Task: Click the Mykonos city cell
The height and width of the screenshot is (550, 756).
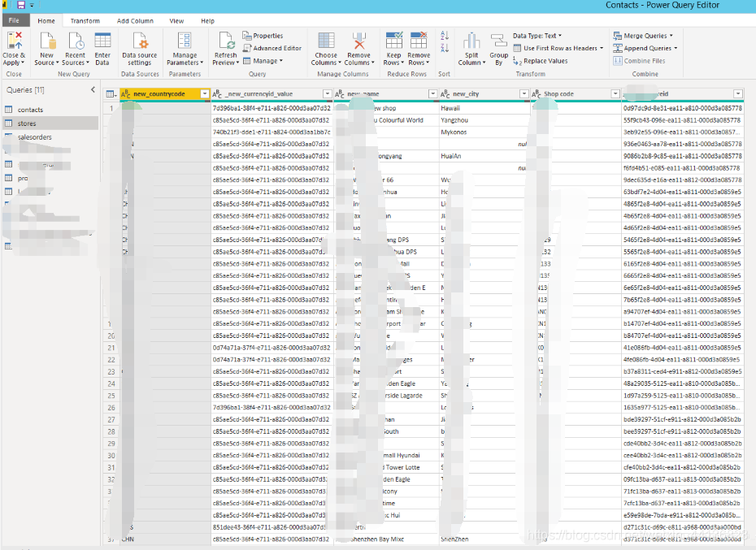Action: tap(484, 132)
